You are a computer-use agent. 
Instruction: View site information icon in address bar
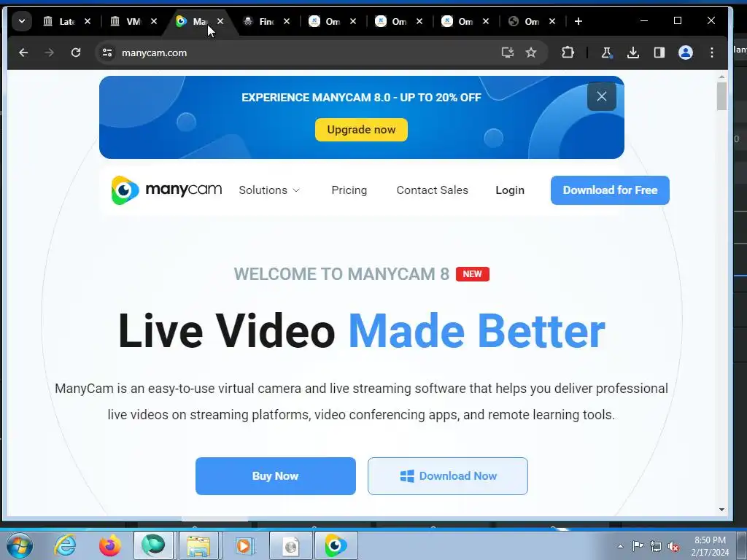point(107,52)
